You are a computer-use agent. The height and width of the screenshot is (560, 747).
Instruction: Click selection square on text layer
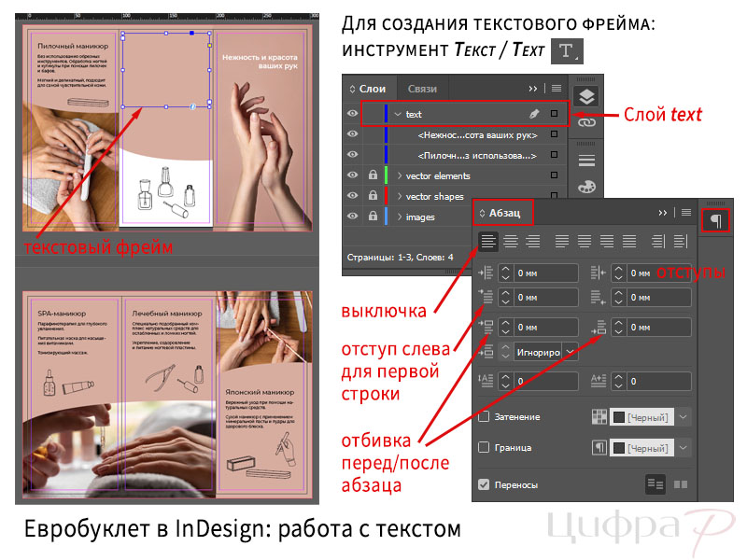coord(554,113)
